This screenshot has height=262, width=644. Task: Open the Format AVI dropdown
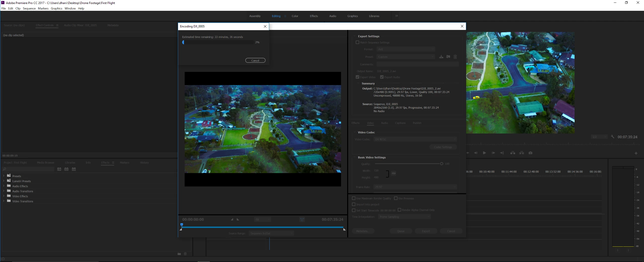(x=406, y=49)
